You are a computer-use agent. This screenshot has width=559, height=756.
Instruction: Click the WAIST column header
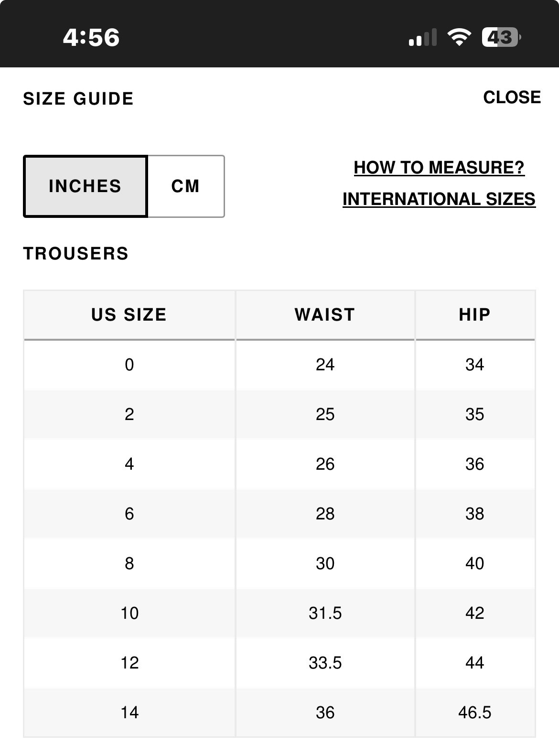coord(325,315)
